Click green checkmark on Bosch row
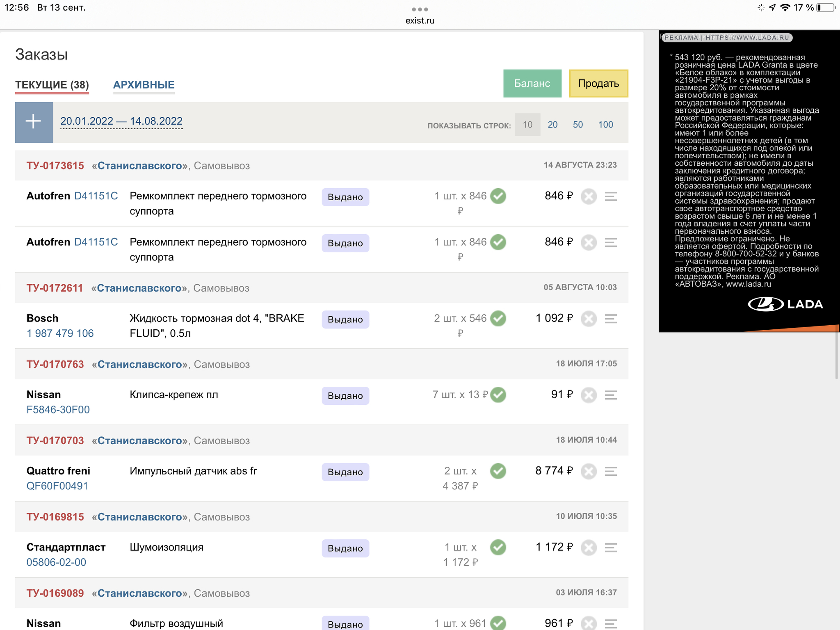The image size is (840, 630). [x=498, y=318]
